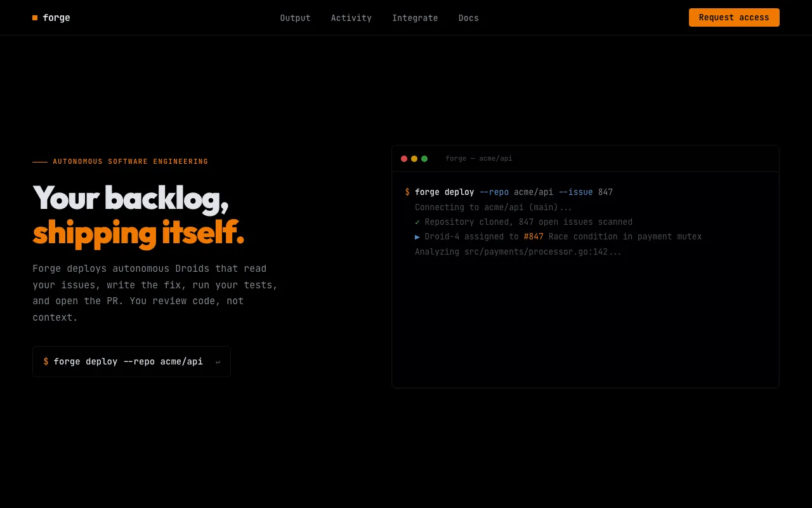Click the blue play arrow before Droid-4
The height and width of the screenshot is (508, 812).
pos(417,237)
